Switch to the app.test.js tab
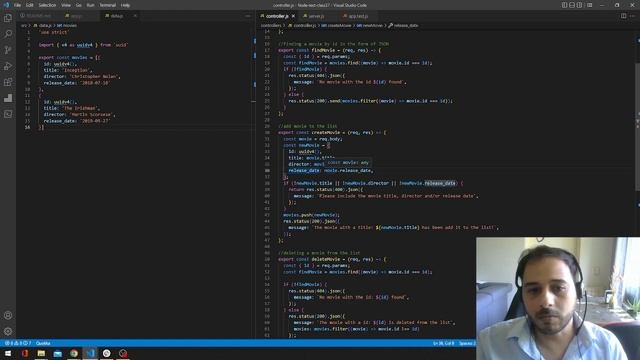 [x=358, y=16]
